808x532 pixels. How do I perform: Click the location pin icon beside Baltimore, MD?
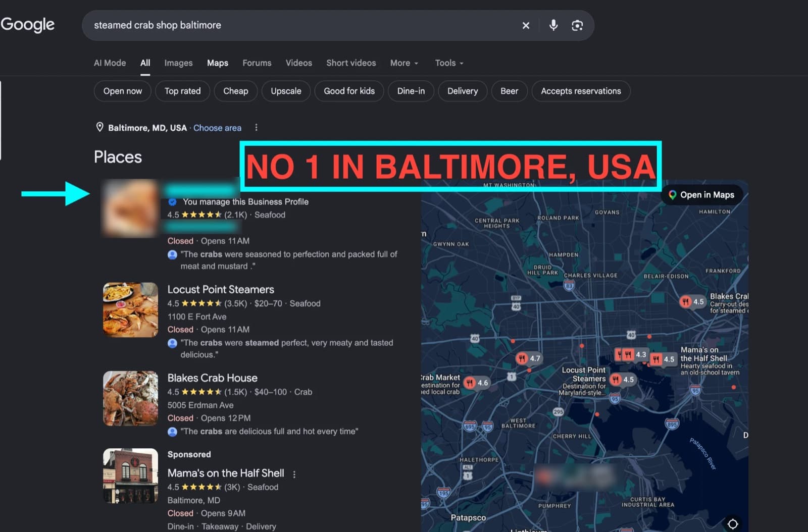(x=99, y=127)
